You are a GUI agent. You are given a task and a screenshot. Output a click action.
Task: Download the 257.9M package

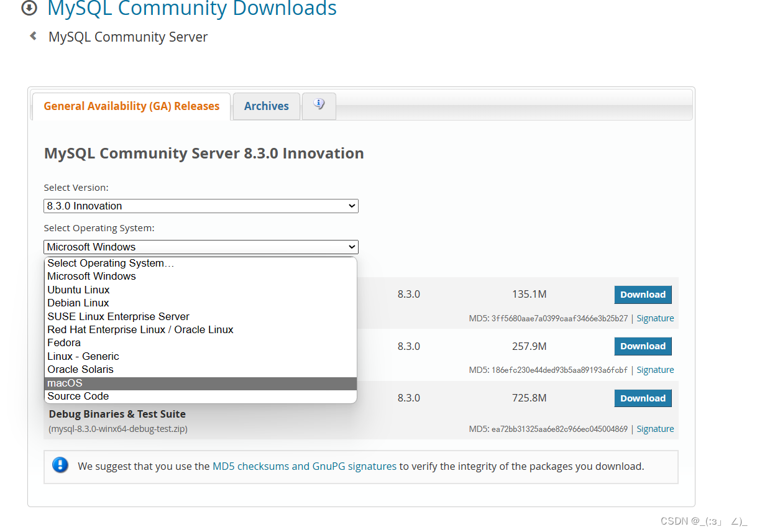pos(643,346)
